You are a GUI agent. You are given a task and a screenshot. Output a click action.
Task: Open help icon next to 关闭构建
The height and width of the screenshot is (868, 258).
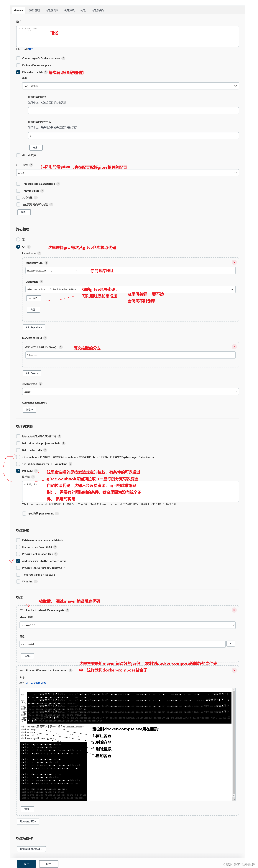36,197
